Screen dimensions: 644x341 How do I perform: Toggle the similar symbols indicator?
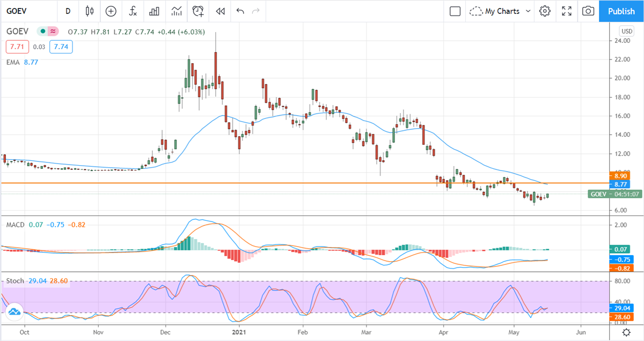point(52,31)
